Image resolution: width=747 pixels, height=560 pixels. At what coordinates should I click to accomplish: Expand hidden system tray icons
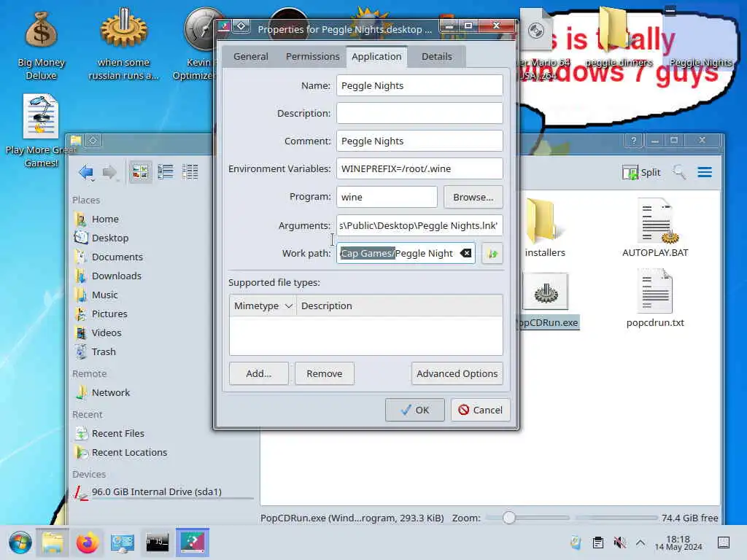(640, 542)
